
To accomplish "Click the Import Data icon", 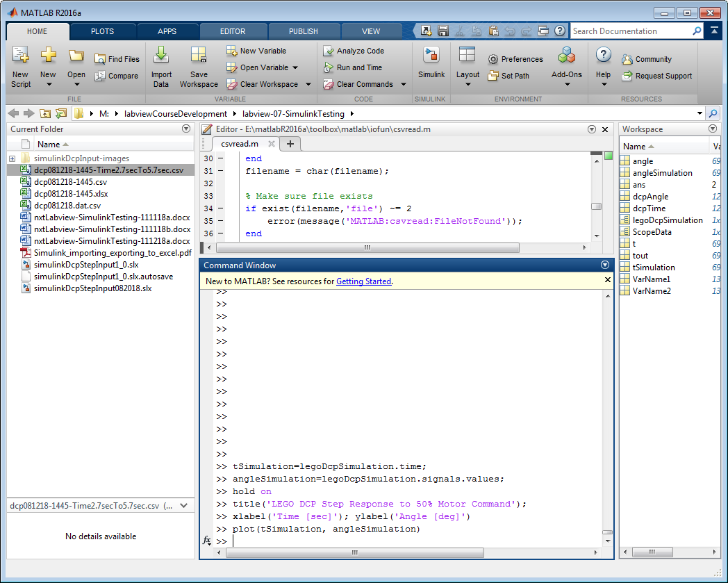I will point(161,54).
